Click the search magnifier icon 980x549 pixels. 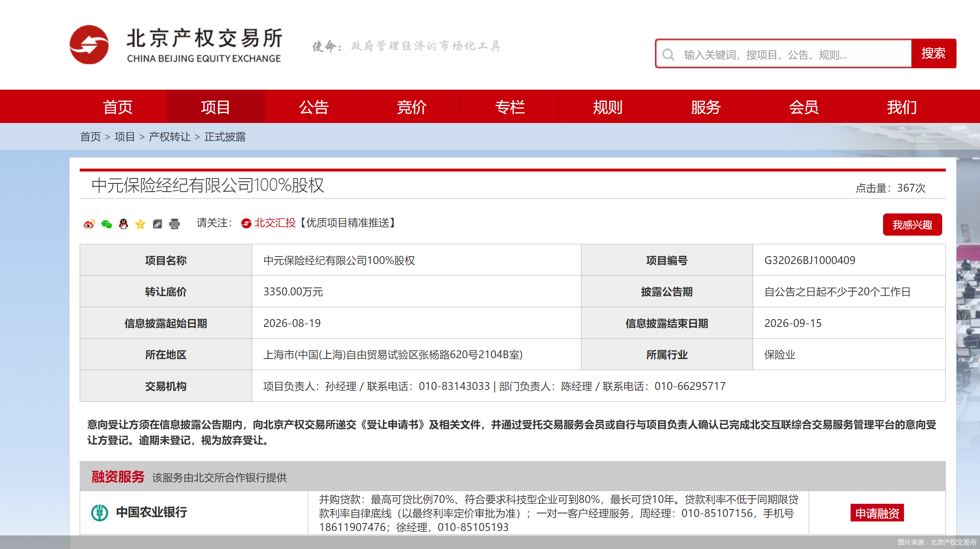click(x=669, y=54)
